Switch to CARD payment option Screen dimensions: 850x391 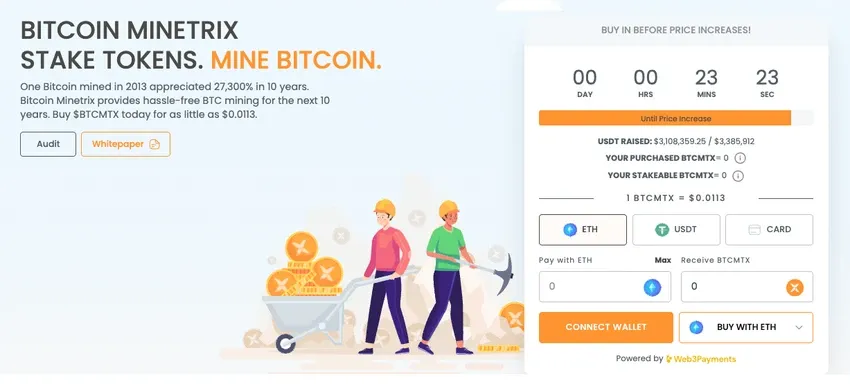click(769, 230)
